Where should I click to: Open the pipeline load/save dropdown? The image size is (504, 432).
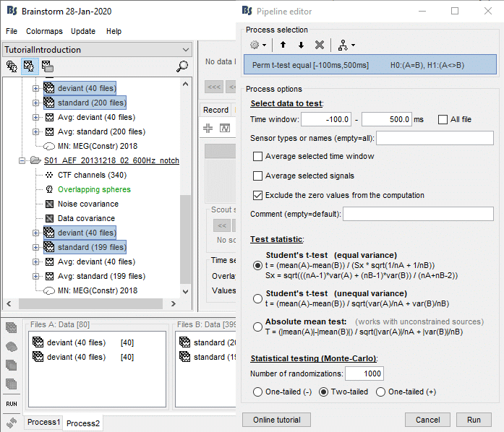pos(343,45)
